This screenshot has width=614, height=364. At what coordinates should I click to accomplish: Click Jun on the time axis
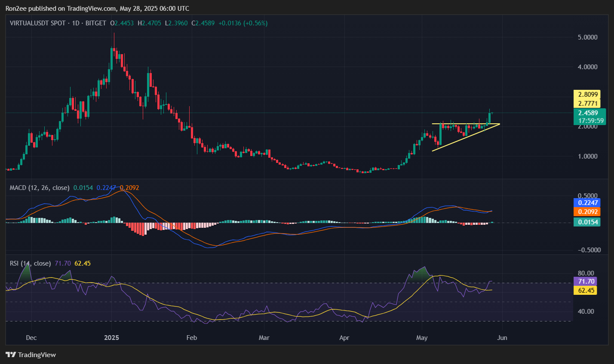point(502,338)
